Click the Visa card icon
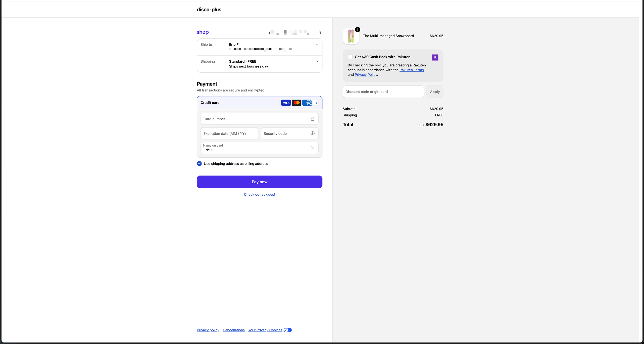The image size is (644, 344). coord(286,103)
